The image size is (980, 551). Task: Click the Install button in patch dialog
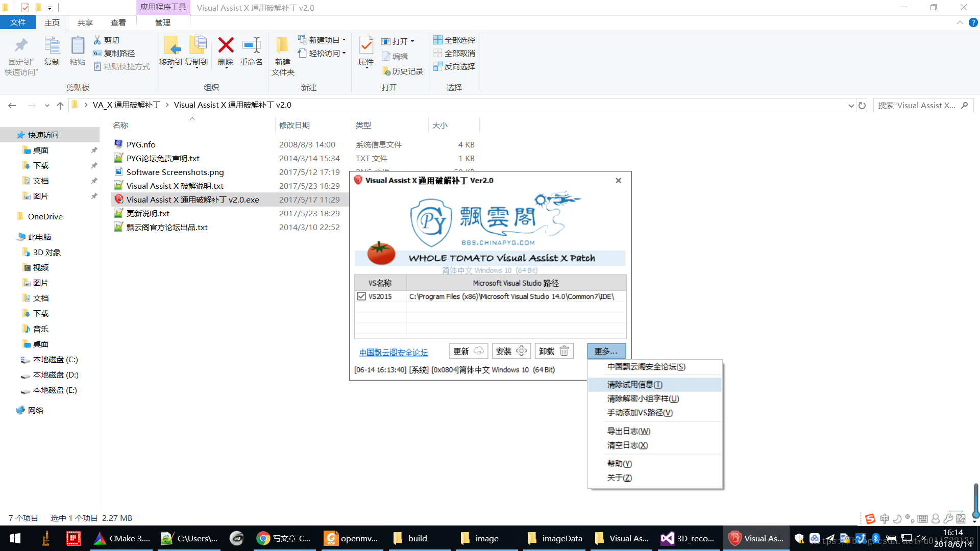pyautogui.click(x=511, y=351)
